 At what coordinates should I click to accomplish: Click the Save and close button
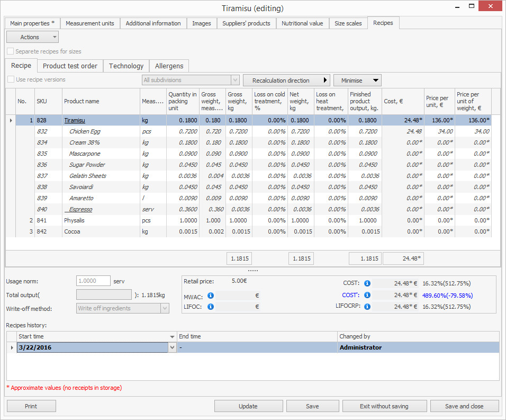(464, 406)
